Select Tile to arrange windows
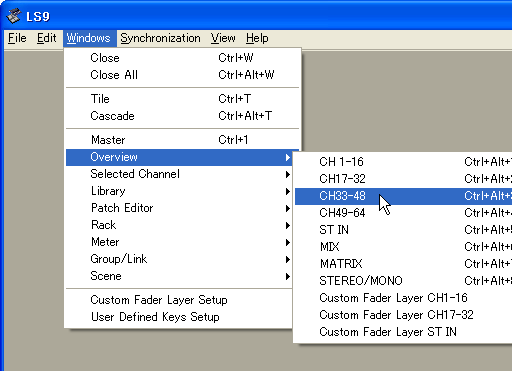The width and height of the screenshot is (512, 371). [x=182, y=99]
